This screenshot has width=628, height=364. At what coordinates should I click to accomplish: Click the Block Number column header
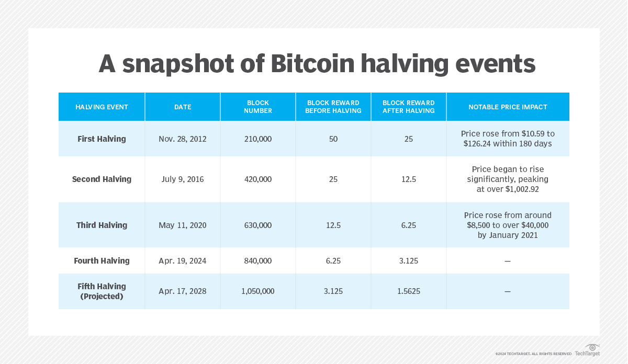click(x=258, y=107)
